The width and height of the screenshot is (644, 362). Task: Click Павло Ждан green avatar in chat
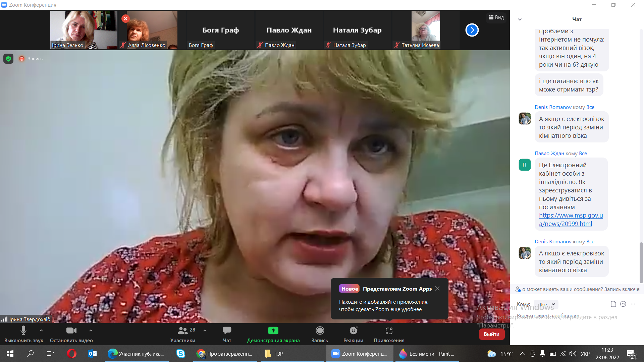coord(525,165)
